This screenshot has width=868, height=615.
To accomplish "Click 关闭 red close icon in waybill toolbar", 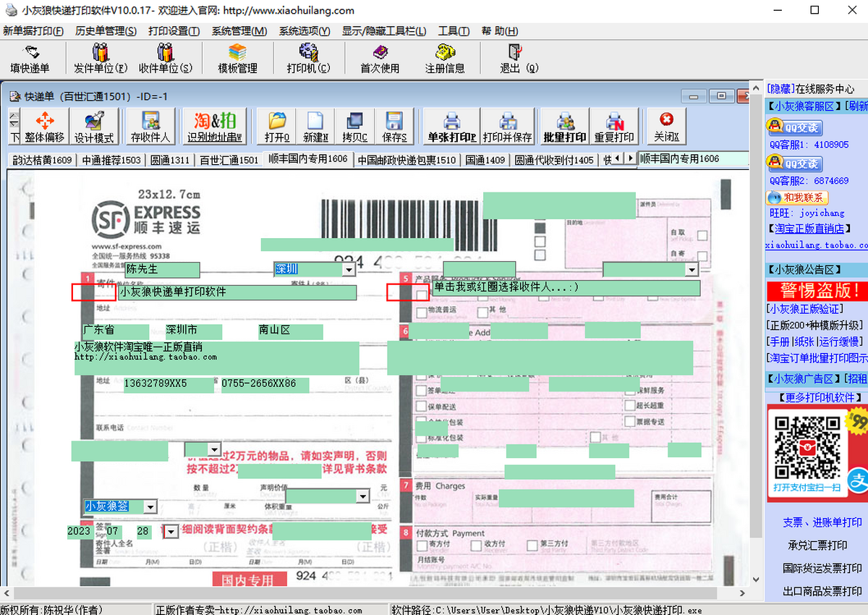I will 666,127.
